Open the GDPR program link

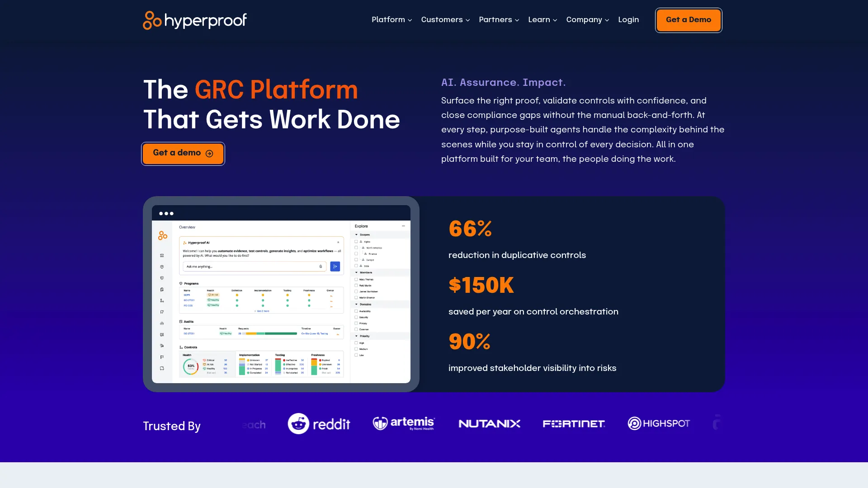(x=187, y=295)
